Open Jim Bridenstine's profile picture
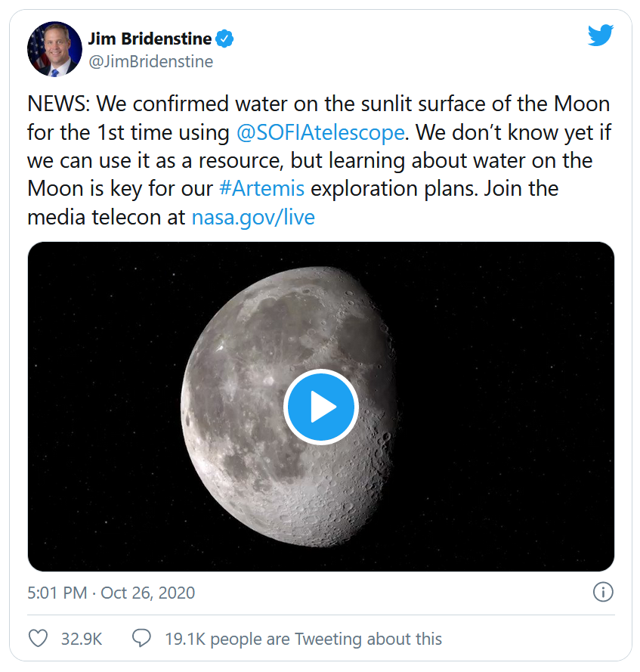The image size is (640, 672). click(x=54, y=49)
